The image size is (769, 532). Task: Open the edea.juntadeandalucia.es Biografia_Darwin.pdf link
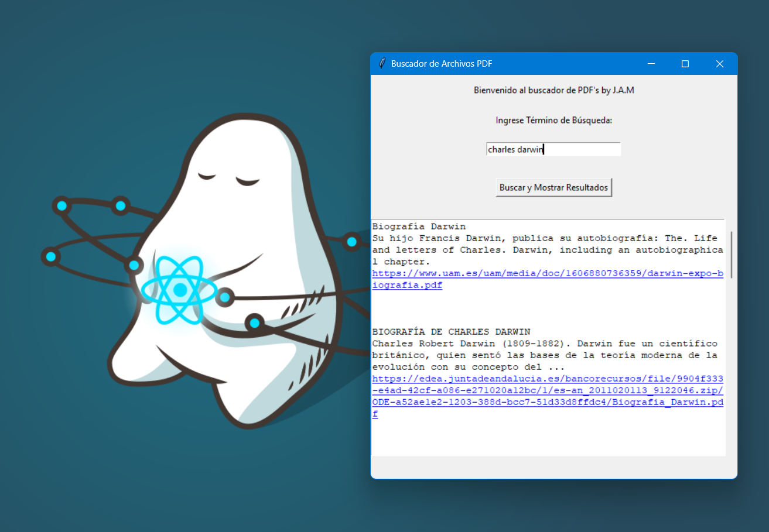click(548, 397)
